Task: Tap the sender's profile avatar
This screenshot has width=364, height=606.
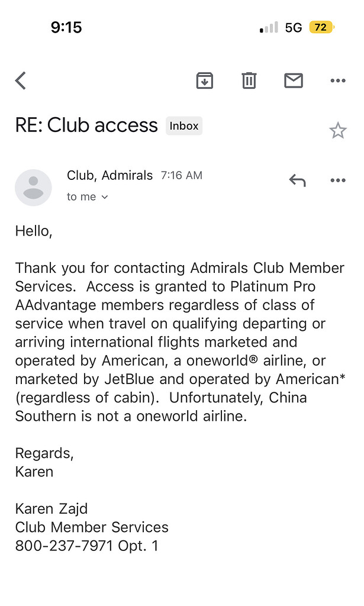Action: (33, 188)
